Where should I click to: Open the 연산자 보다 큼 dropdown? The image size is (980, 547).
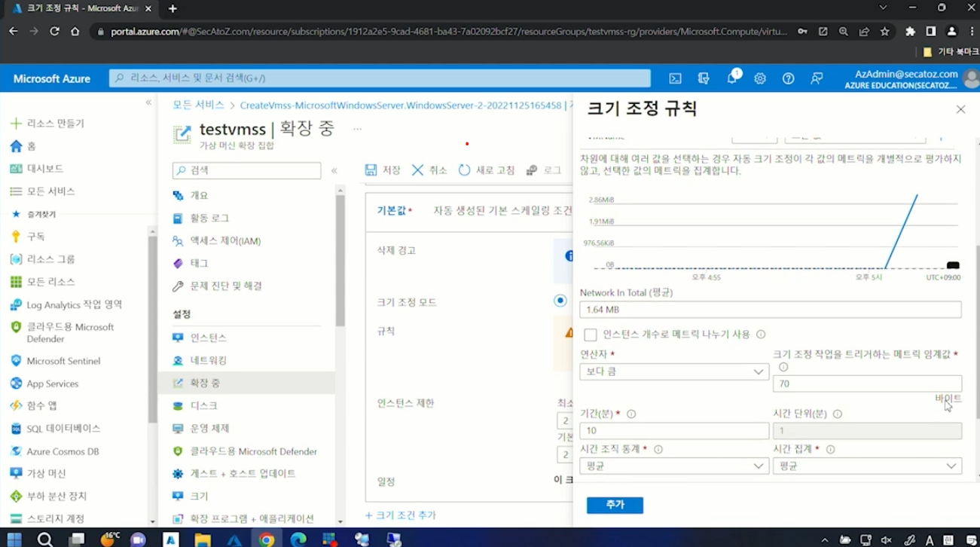[674, 371]
